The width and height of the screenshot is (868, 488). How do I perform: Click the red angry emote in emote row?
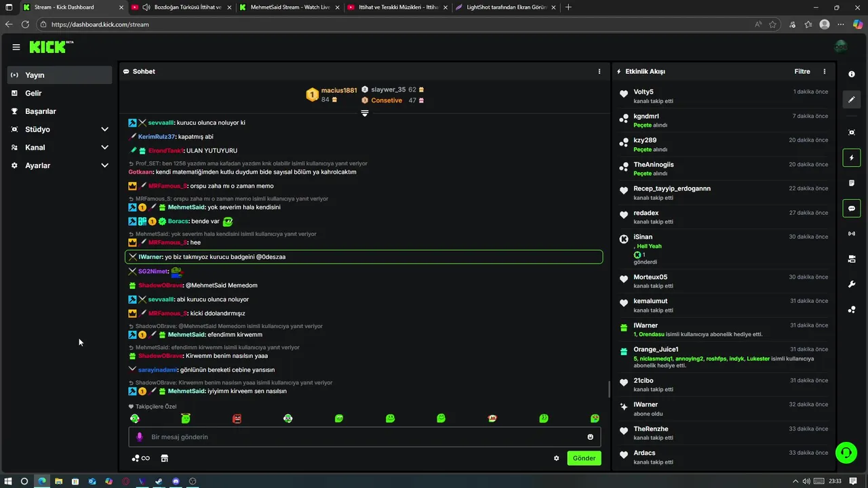237,419
